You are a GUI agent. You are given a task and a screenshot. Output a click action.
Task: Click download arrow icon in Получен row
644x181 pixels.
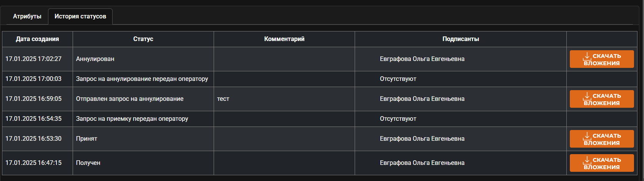pos(587,160)
